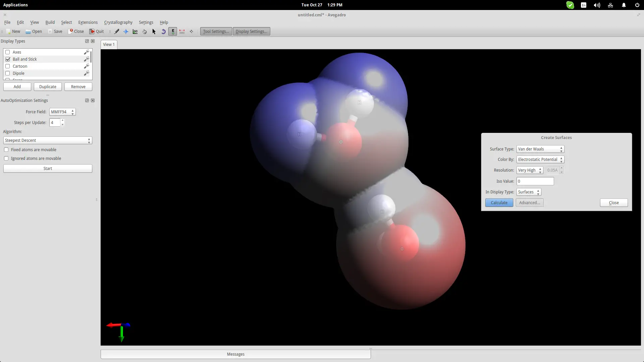The height and width of the screenshot is (362, 644).
Task: Select the Manipulate hand tool
Action: point(145,32)
